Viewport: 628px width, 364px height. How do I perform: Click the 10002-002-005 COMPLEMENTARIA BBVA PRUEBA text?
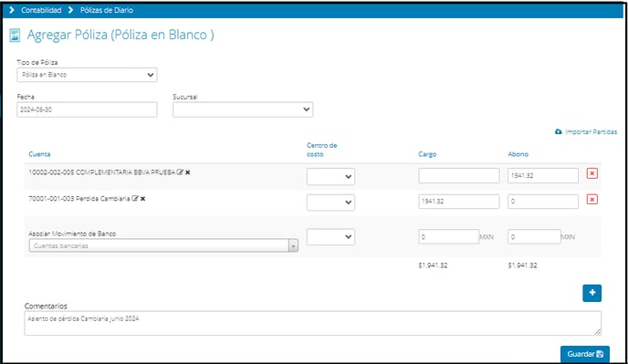click(101, 172)
